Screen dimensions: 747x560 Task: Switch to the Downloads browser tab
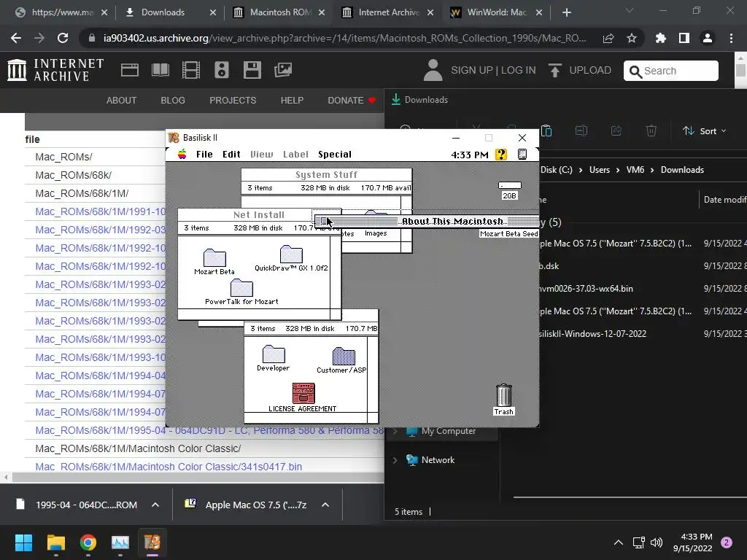point(169,12)
